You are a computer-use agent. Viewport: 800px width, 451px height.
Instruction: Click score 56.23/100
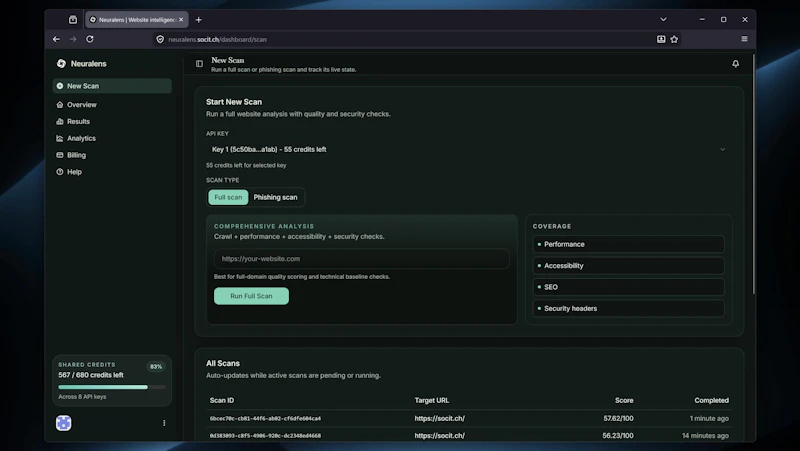click(x=618, y=436)
